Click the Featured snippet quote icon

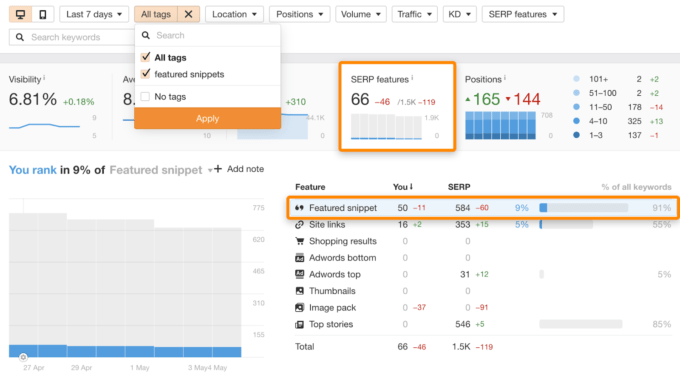(x=299, y=208)
